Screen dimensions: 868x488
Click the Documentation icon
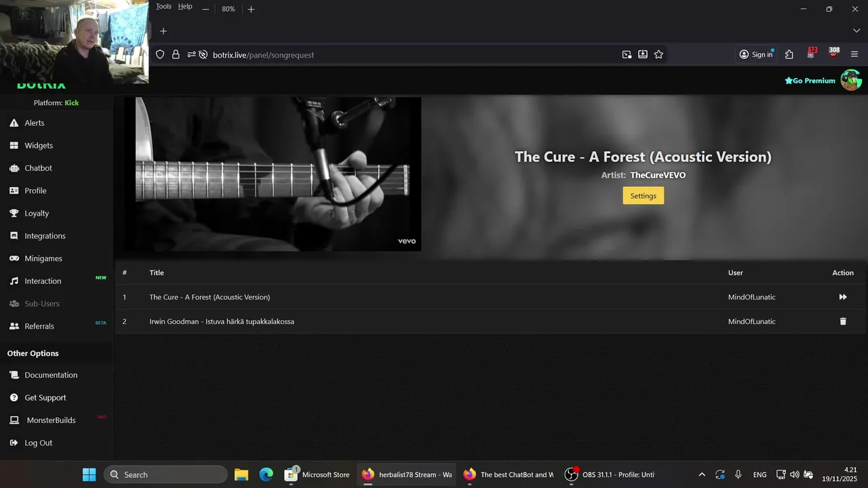point(14,375)
